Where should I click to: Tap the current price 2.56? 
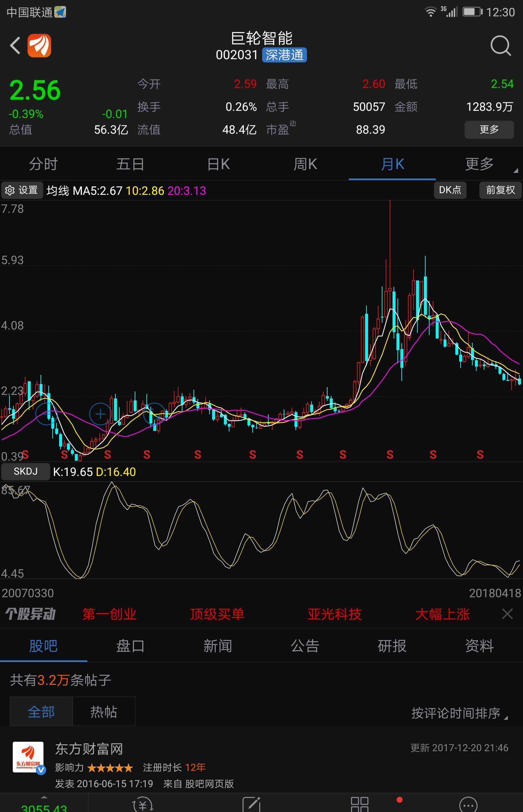35,90
